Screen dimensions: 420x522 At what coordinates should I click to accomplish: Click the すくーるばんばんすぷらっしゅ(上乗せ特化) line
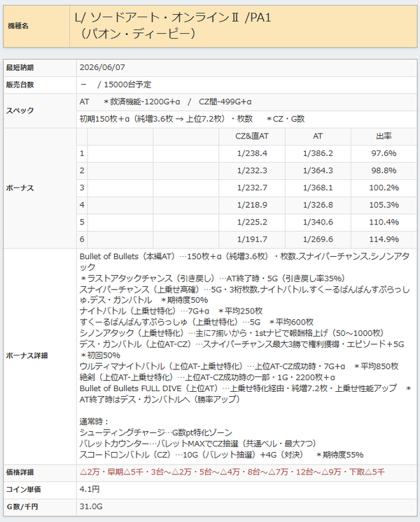197,323
